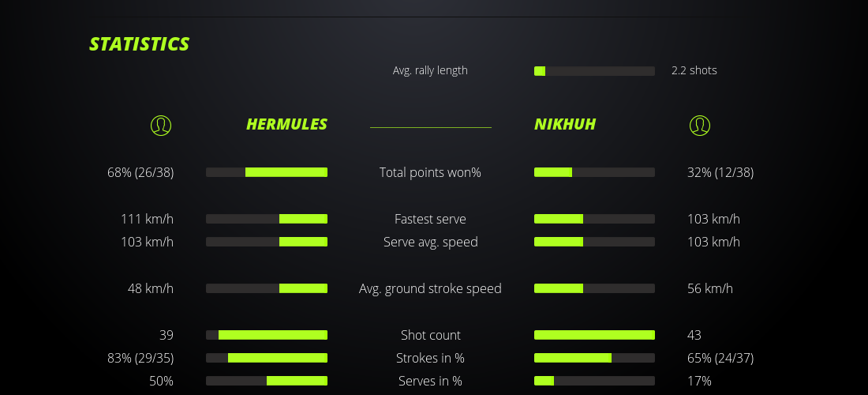Click the Nikhuh player profile icon
Screen dimensions: 868x395
[699, 125]
